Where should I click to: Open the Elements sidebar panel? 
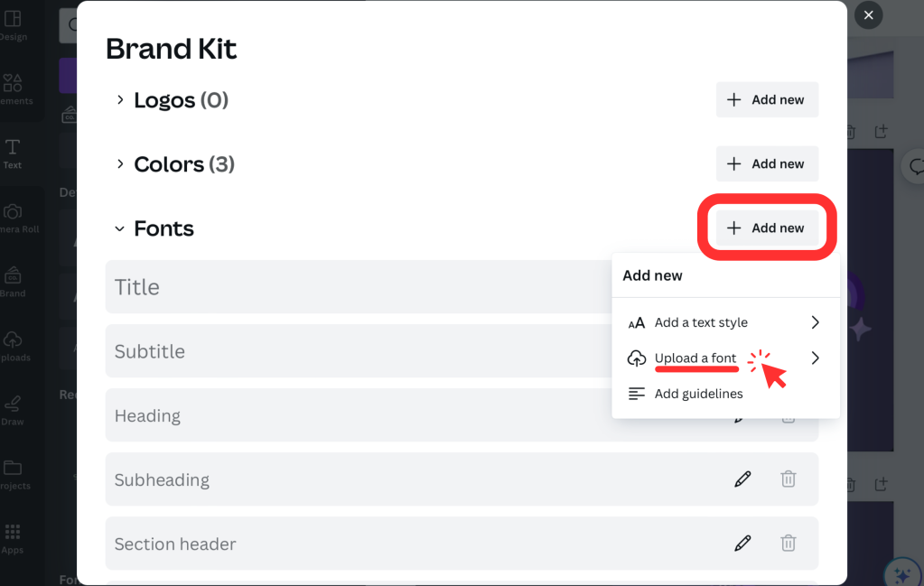click(x=13, y=88)
